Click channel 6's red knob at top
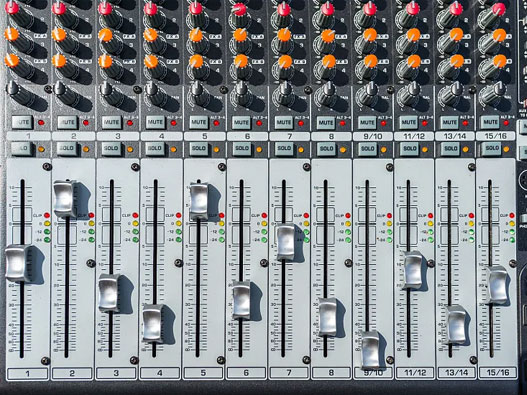The height and width of the screenshot is (395, 527). point(240,9)
